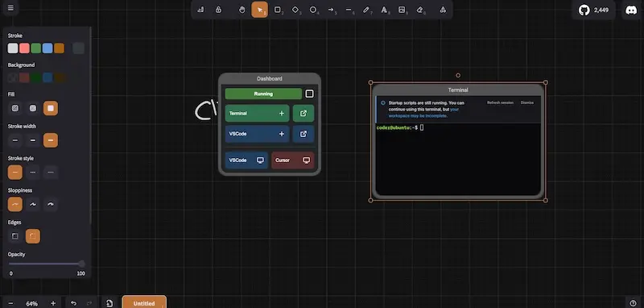
Task: Open the current stroke color picker
Action: [78, 48]
